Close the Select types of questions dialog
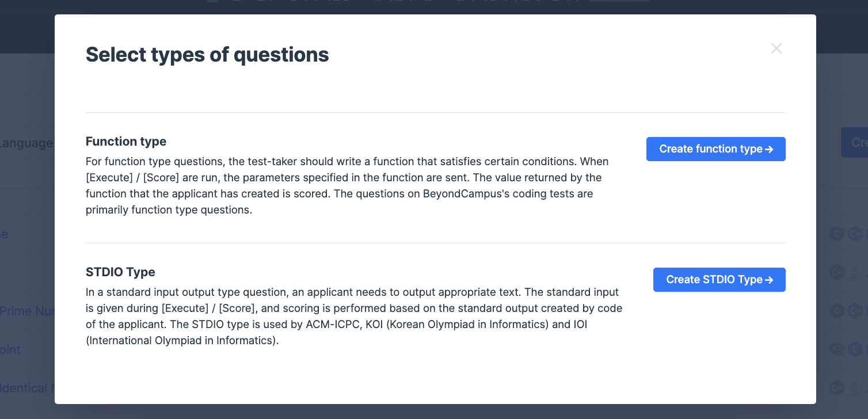Viewport: 868px width, 419px height. [x=776, y=48]
